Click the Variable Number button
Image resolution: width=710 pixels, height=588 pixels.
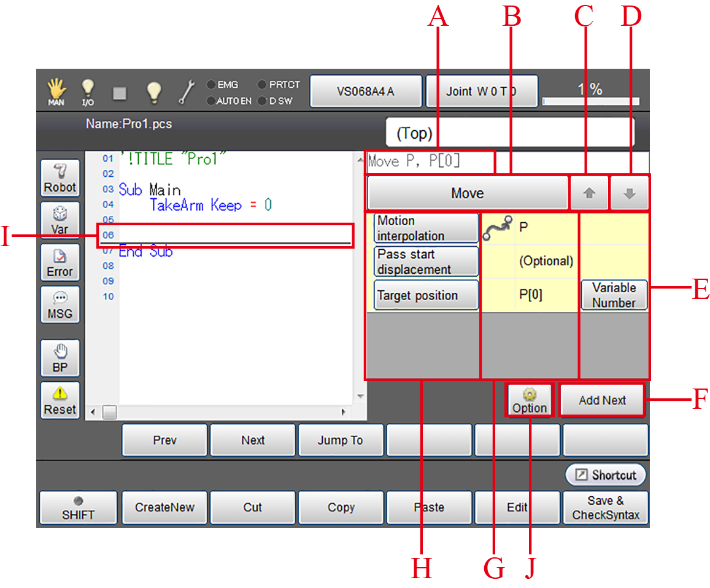(614, 295)
